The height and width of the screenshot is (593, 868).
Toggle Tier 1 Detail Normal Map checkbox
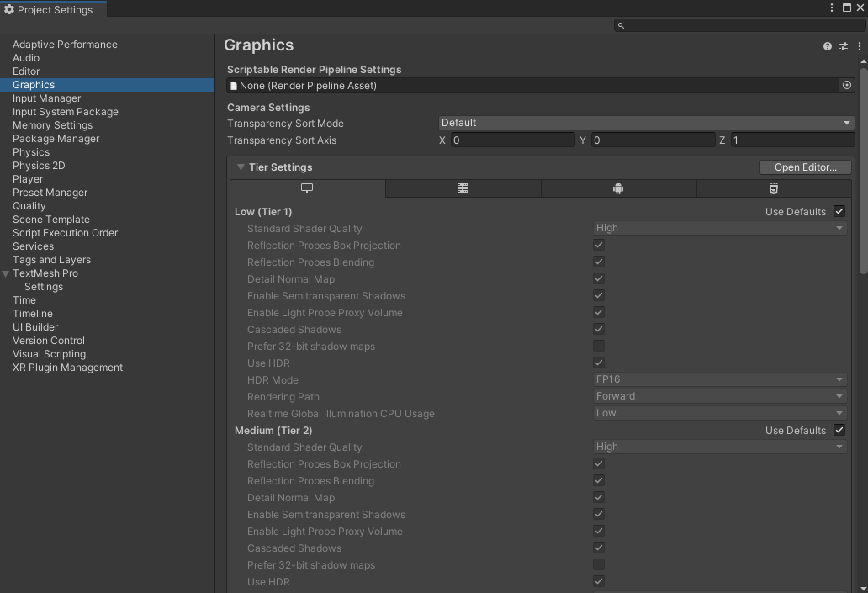point(598,278)
